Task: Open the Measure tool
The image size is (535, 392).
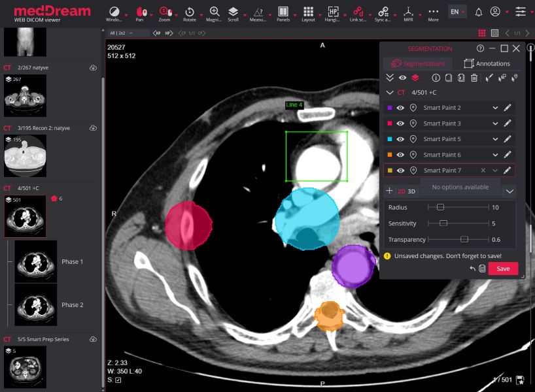Action: pyautogui.click(x=258, y=14)
